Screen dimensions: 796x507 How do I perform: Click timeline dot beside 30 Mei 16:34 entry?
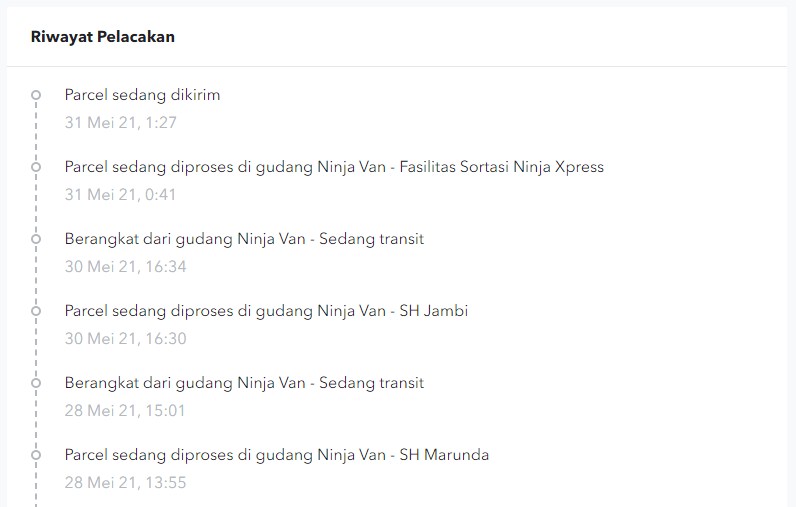click(x=36, y=239)
